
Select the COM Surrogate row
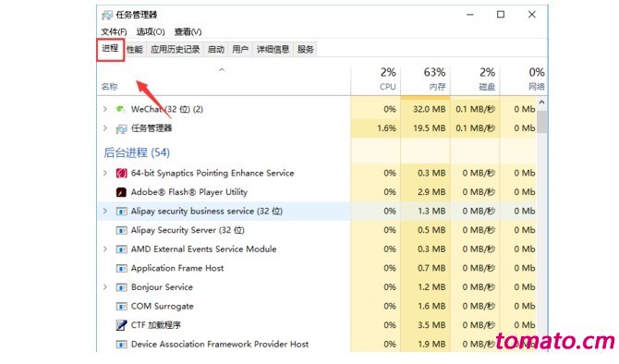click(317, 307)
